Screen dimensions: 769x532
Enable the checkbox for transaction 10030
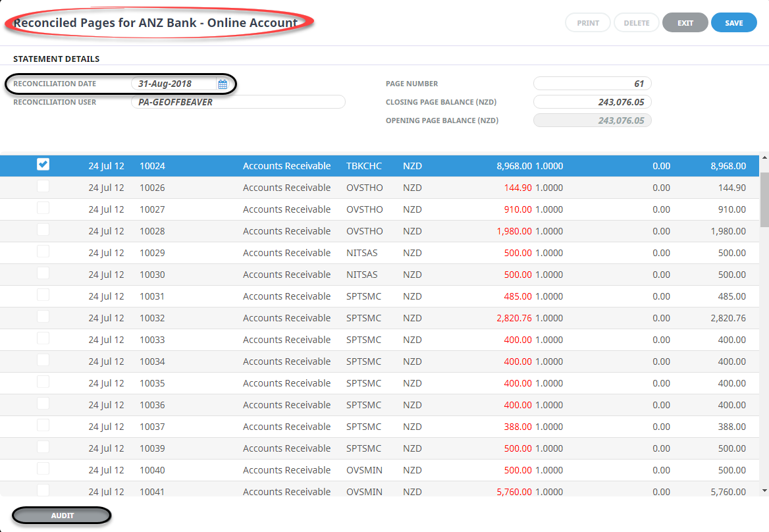click(x=43, y=273)
